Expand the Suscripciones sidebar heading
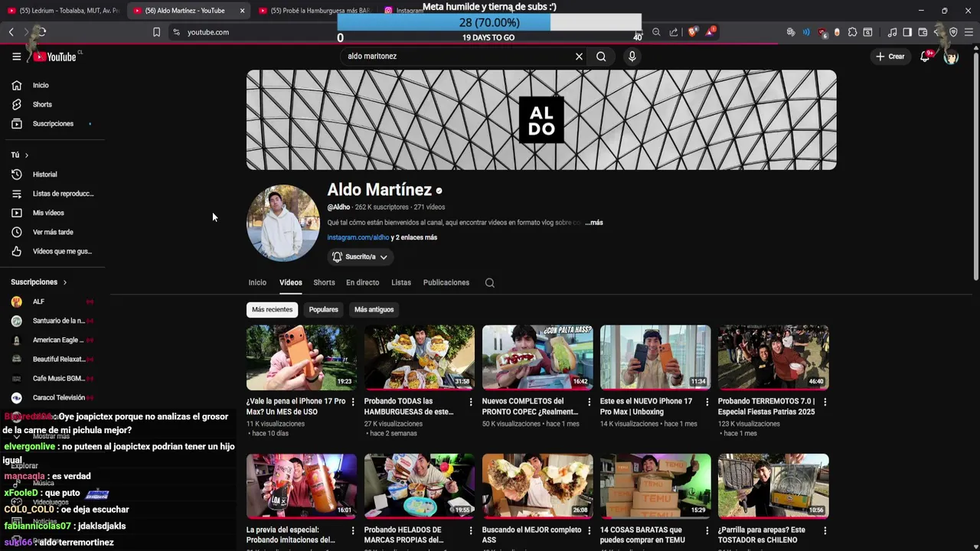Screen dimensions: 980x551 [39, 282]
